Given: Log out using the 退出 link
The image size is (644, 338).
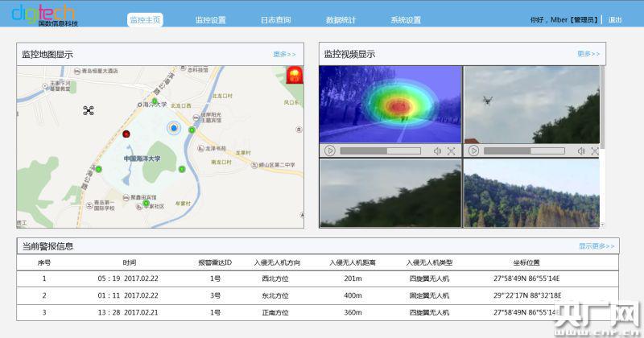Looking at the screenshot, I should click(x=615, y=20).
